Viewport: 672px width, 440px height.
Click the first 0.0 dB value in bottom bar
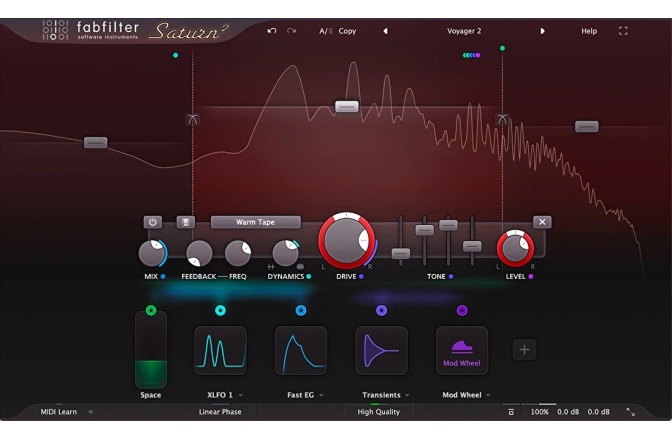click(568, 412)
